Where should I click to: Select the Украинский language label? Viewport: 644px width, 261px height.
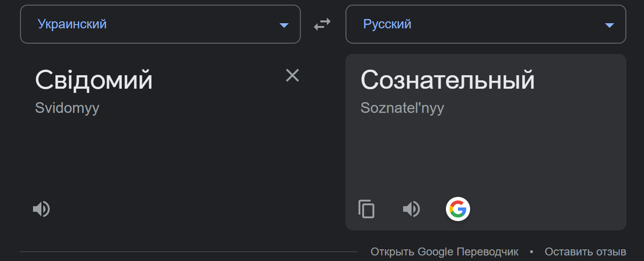tap(72, 24)
